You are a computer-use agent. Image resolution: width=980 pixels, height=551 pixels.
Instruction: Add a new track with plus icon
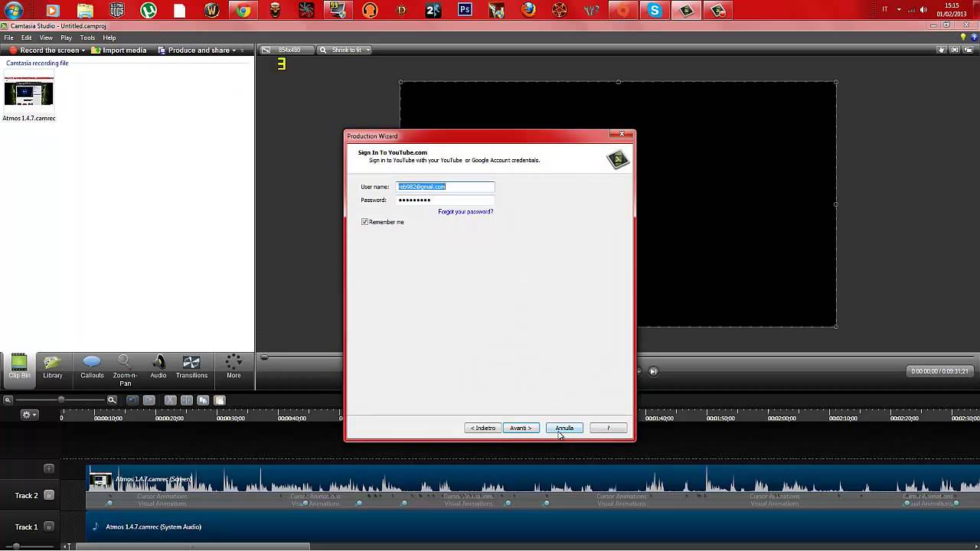(49, 468)
